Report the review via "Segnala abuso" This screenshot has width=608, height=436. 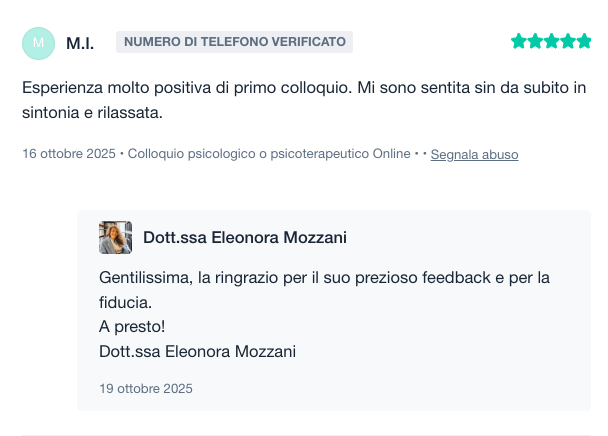click(x=474, y=155)
